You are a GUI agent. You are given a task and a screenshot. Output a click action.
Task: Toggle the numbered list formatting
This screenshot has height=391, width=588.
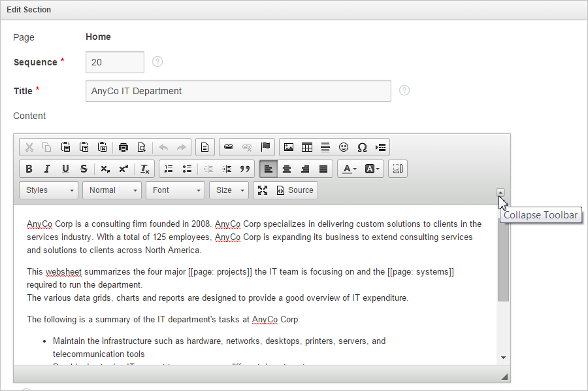(x=169, y=169)
